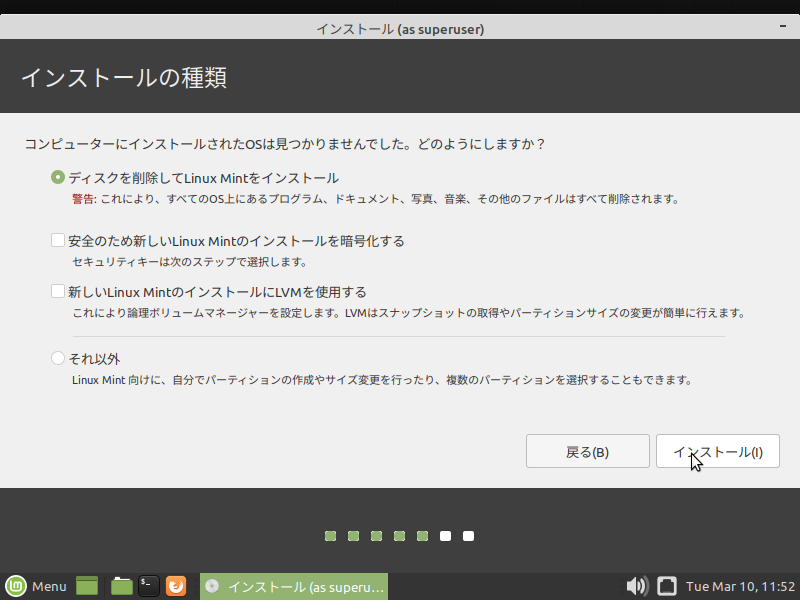Click the 警告: warning text
800x600 pixels.
[x=84, y=199]
